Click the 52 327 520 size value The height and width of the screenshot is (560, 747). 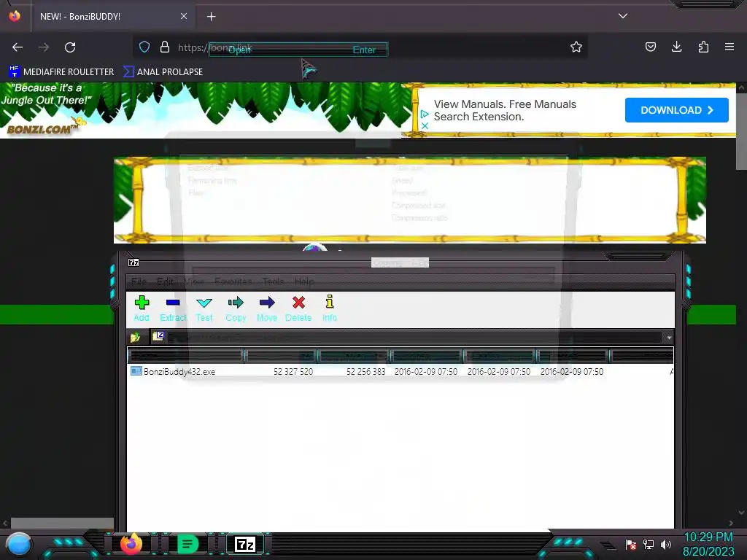(x=293, y=372)
